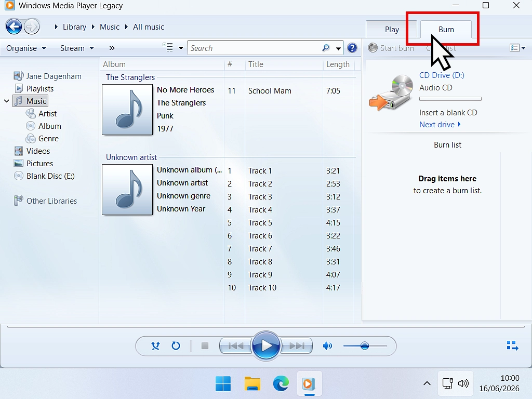Screen dimensions: 532x399
Task: Skip to the previous track
Action: pyautogui.click(x=235, y=346)
